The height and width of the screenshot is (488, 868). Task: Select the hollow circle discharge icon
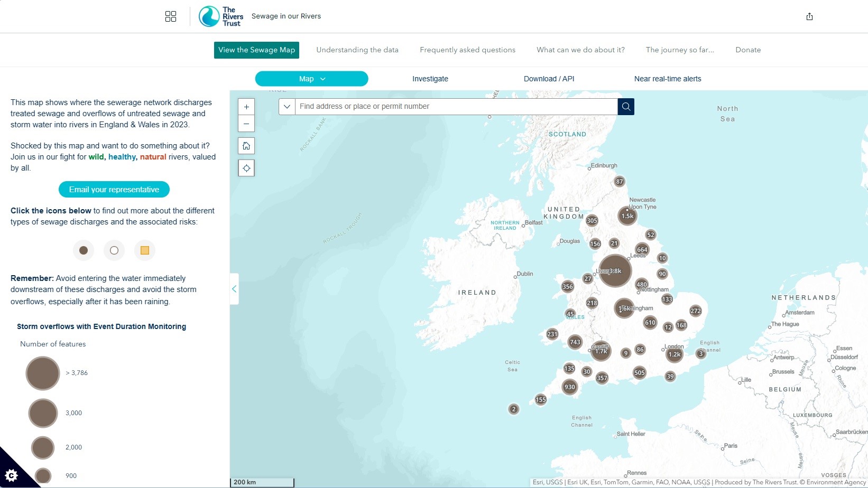pos(114,250)
